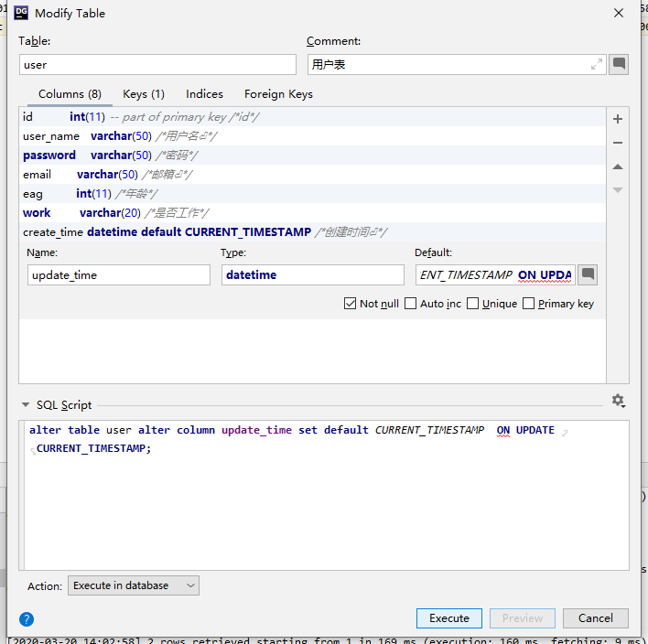Click the remove column minus icon
The width and height of the screenshot is (648, 644).
pos(618,143)
